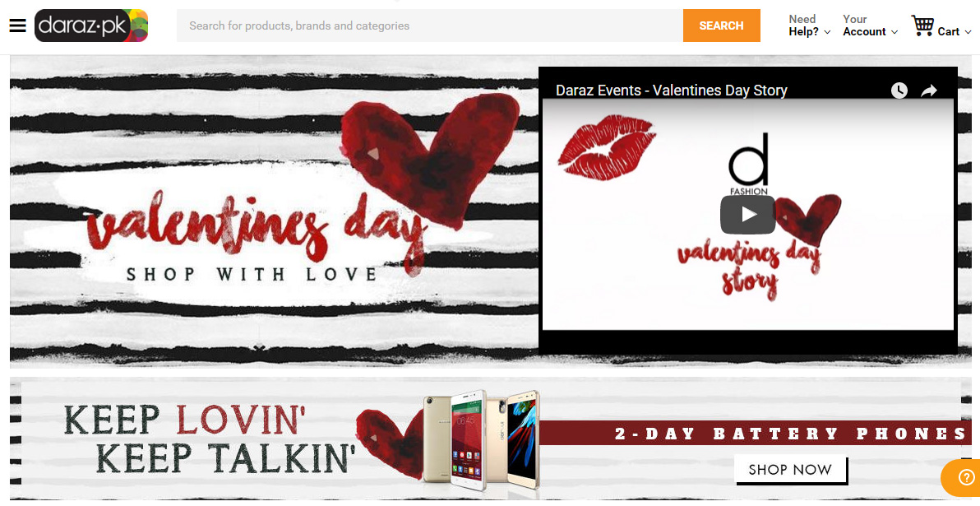Play the Valentines Day Story video
The image size is (980, 506).
click(747, 215)
